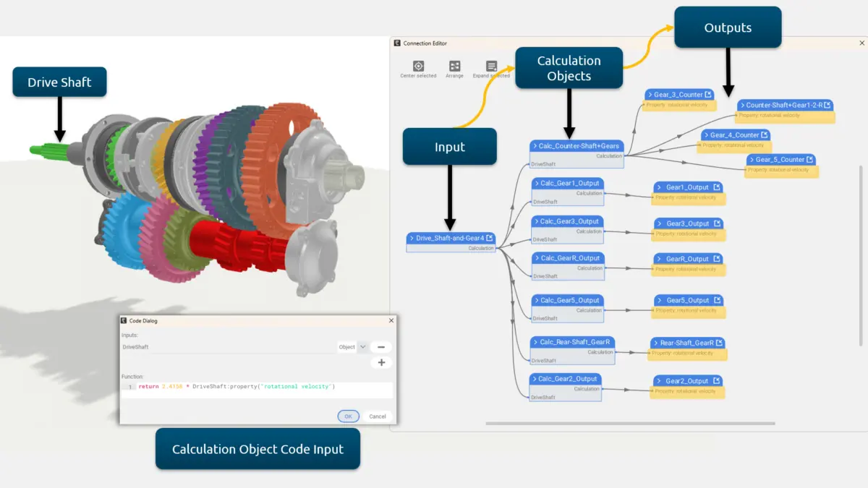868x488 pixels.
Task: Cancel the Code Dialog
Action: pos(378,416)
